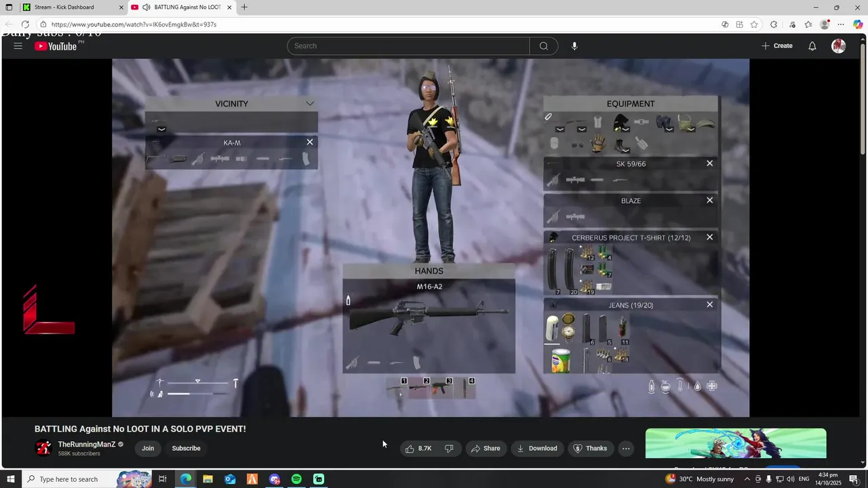Download the video
This screenshot has width=868, height=488.
pos(537,448)
